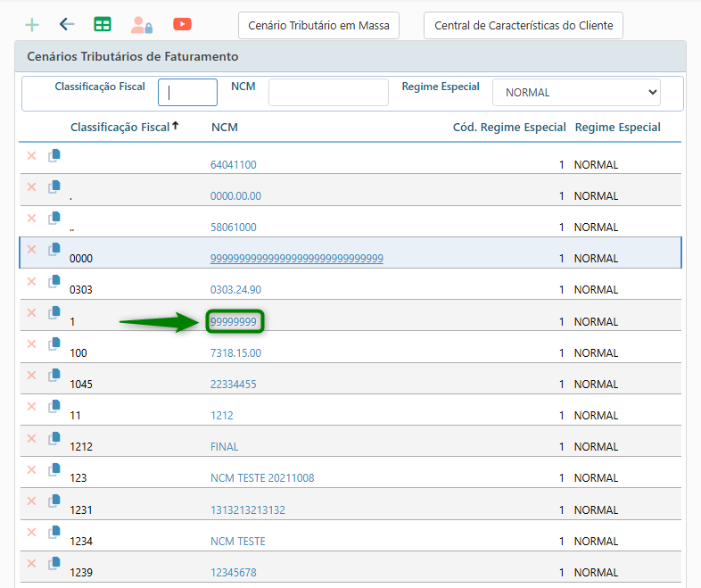Screen dimensions: 701x588
Task: Open the red video tutorial icon
Action: [182, 25]
